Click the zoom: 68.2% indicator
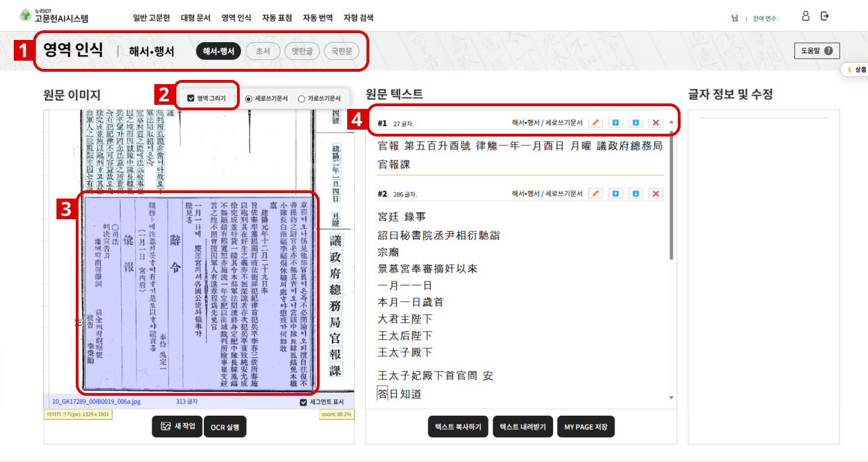 pyautogui.click(x=336, y=414)
